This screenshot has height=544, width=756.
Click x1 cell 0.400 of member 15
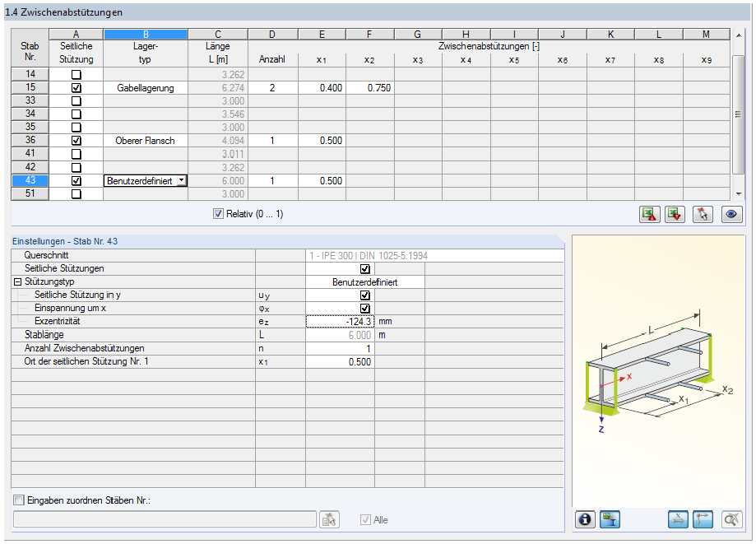coord(322,88)
